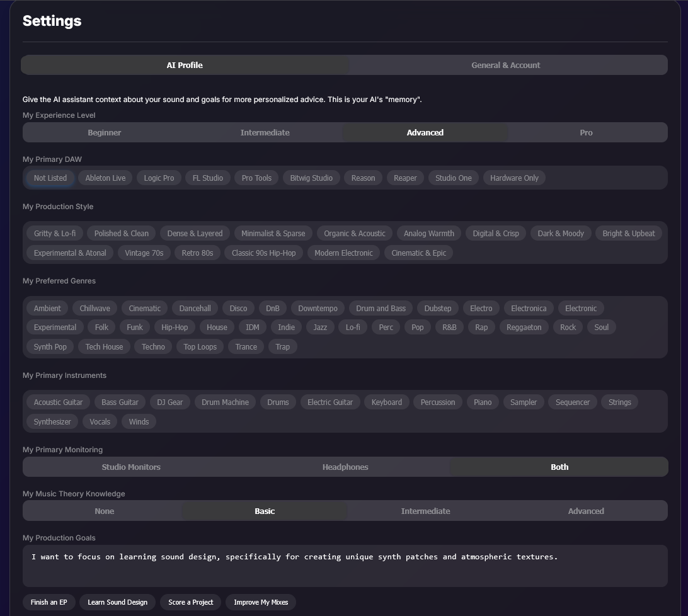The image size is (688, 616).
Task: Select Synthesizer as a primary instrument
Action: [52, 421]
